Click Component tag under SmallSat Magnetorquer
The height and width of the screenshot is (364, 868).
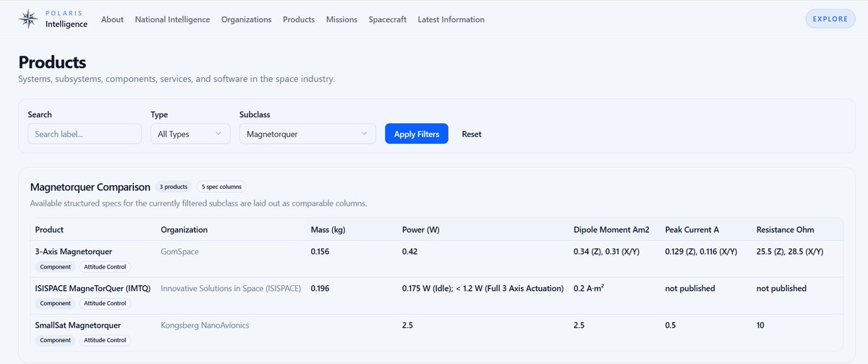55,340
